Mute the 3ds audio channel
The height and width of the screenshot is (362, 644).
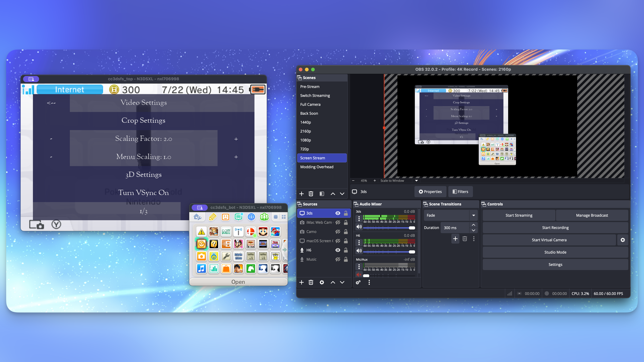(359, 227)
